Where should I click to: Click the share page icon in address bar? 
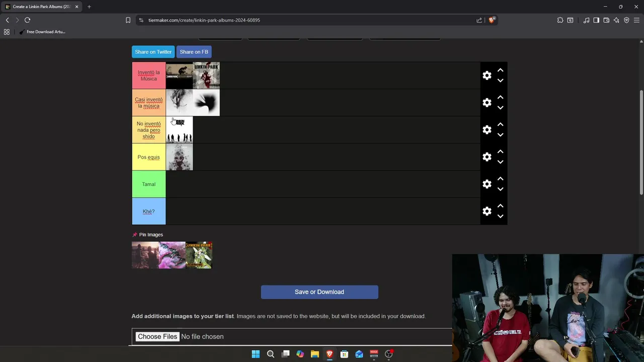click(479, 20)
